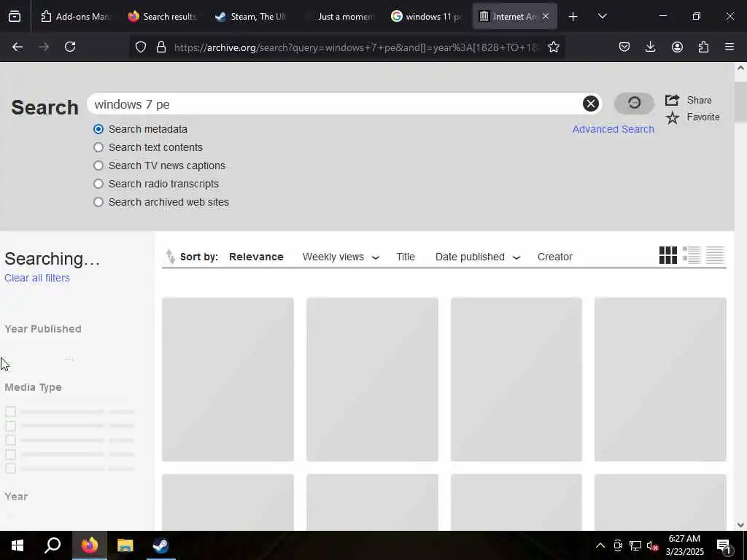The height and width of the screenshot is (560, 747).
Task: Open Firefox downloads panel
Action: pos(650,47)
